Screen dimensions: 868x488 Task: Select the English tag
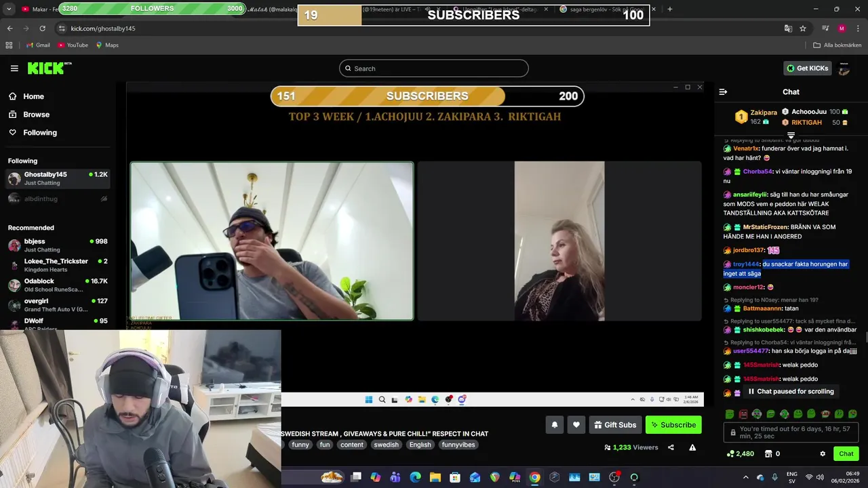(x=420, y=445)
